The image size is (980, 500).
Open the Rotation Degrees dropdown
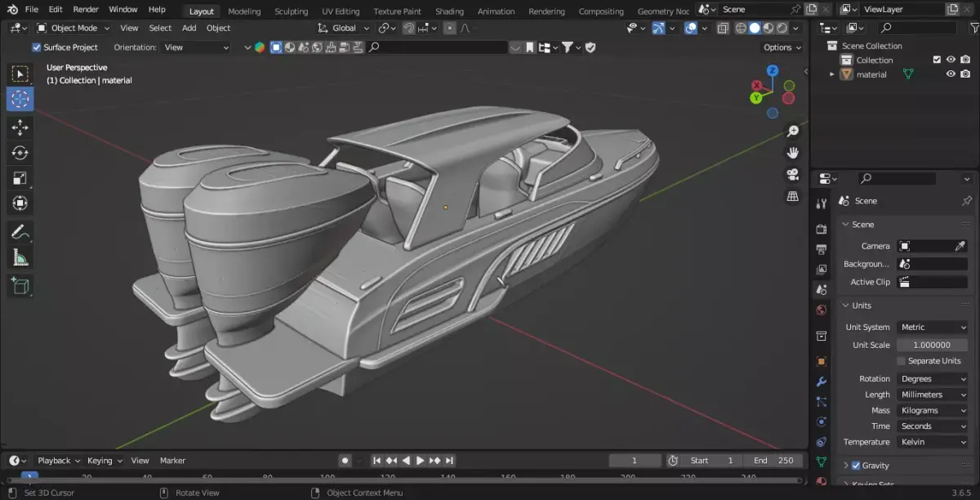click(x=933, y=379)
